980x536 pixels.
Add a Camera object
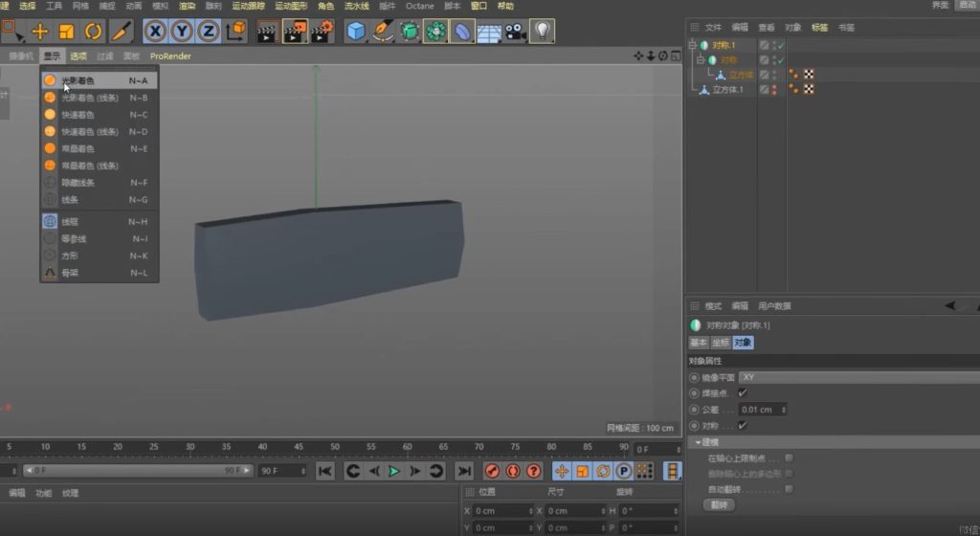coord(515,32)
